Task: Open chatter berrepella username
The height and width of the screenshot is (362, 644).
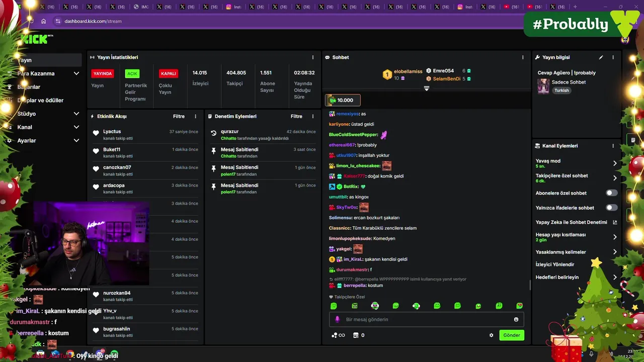Action: click(355, 286)
